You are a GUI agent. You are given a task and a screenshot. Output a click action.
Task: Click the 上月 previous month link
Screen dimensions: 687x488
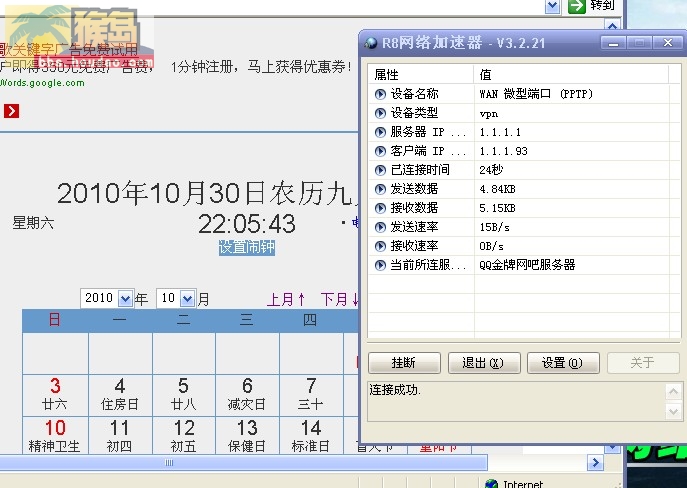click(x=286, y=299)
